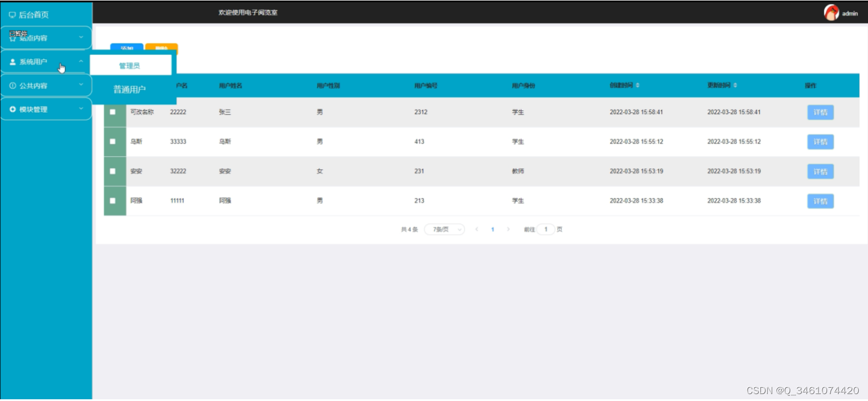The width and height of the screenshot is (868, 401).
Task: Click the user number 231 cell
Action: pos(419,171)
